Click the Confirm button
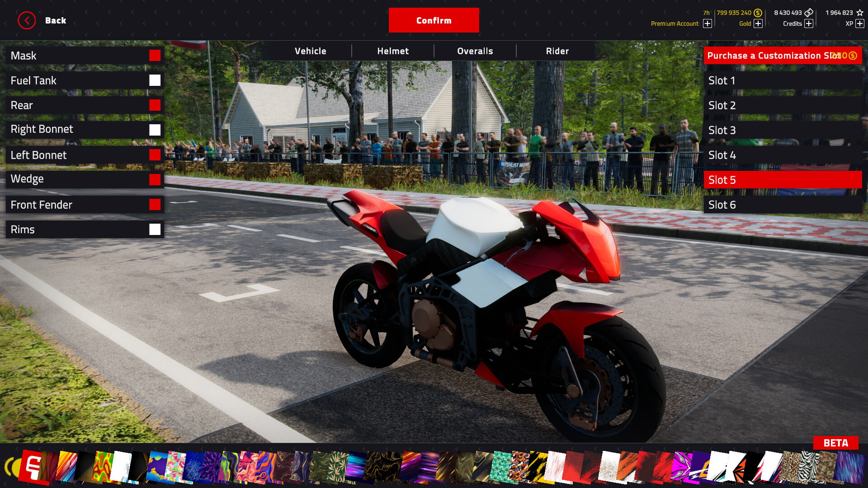868x488 pixels. pyautogui.click(x=434, y=20)
